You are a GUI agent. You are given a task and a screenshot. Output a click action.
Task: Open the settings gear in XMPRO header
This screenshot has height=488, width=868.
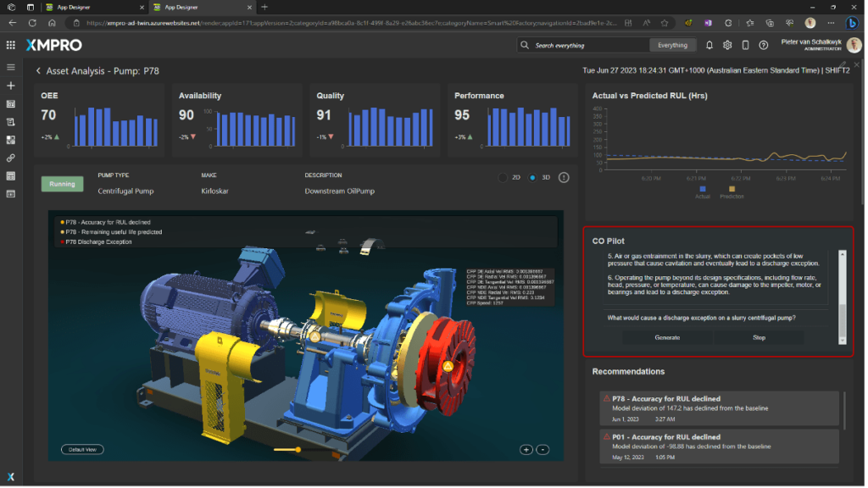click(x=727, y=45)
